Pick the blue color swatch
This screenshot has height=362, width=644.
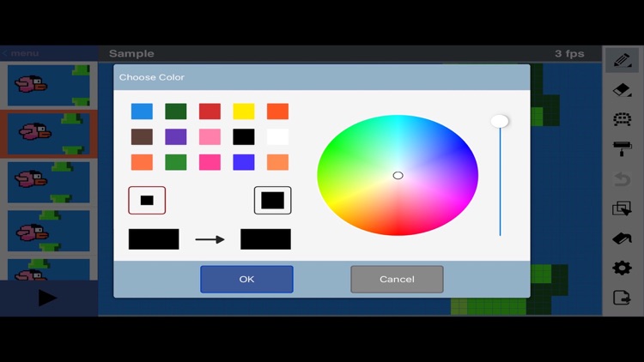(142, 112)
